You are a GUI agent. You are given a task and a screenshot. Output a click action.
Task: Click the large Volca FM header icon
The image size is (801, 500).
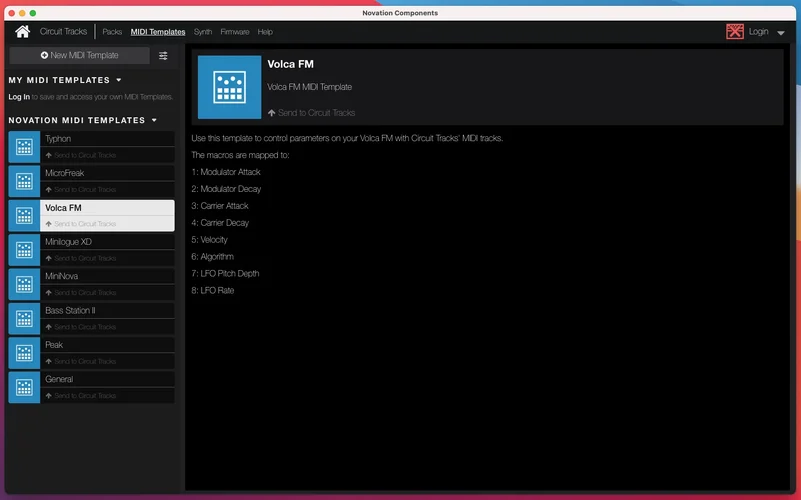229,88
